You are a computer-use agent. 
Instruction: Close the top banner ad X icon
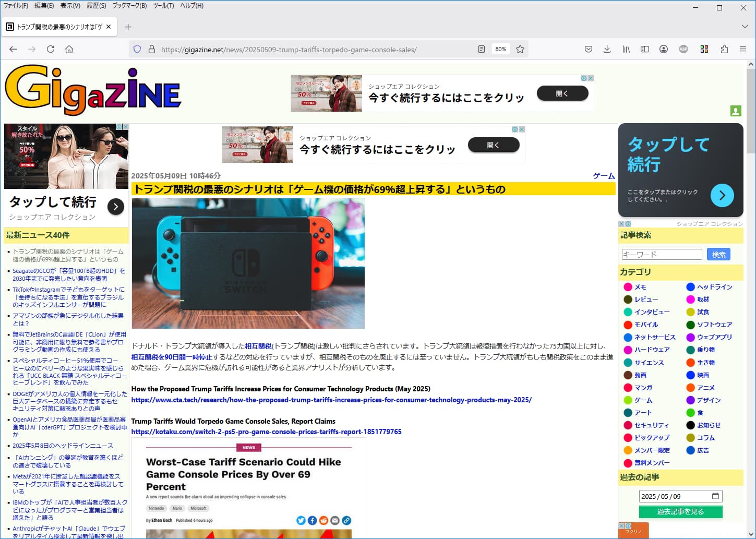(x=591, y=78)
